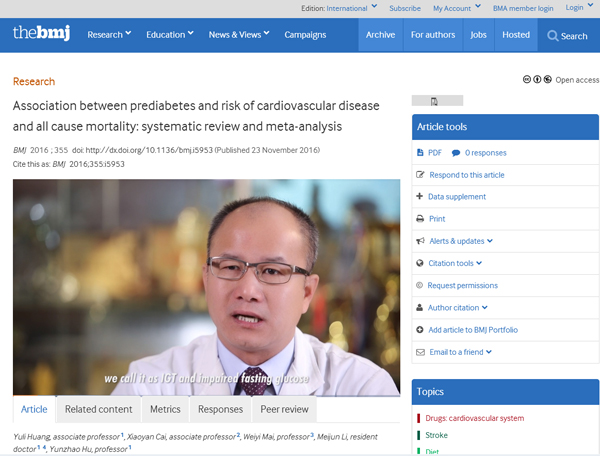Switch to the Metrics tab
The height and width of the screenshot is (456, 600).
point(165,409)
